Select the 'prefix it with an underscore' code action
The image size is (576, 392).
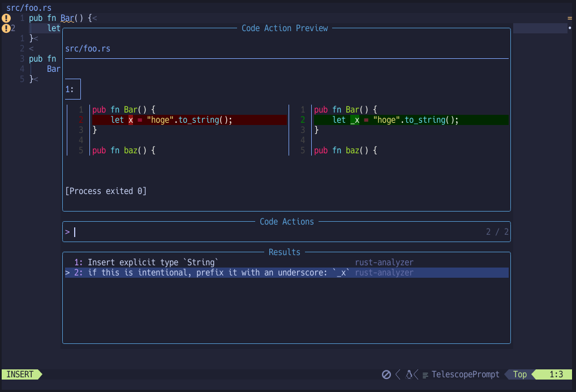(x=286, y=273)
